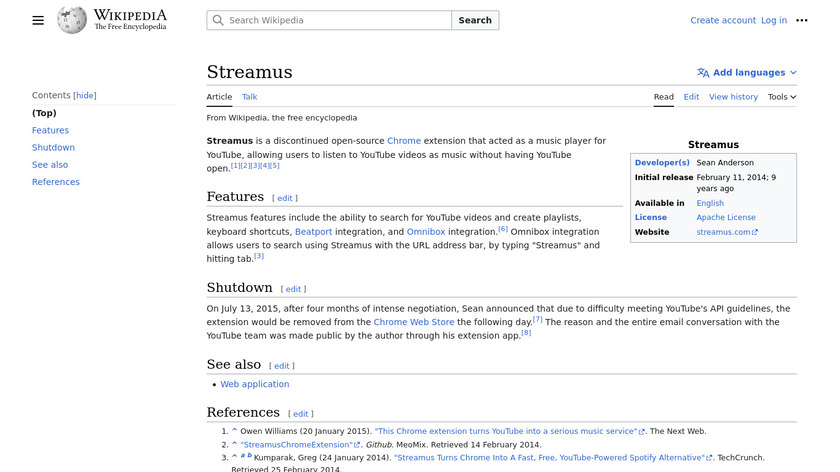Click Create account link

[723, 20]
